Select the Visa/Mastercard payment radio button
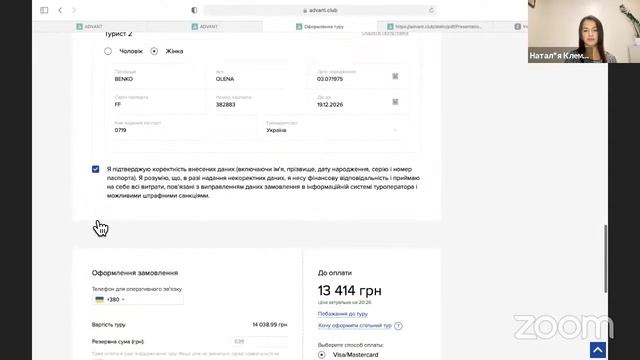640x360 pixels. pyautogui.click(x=322, y=355)
